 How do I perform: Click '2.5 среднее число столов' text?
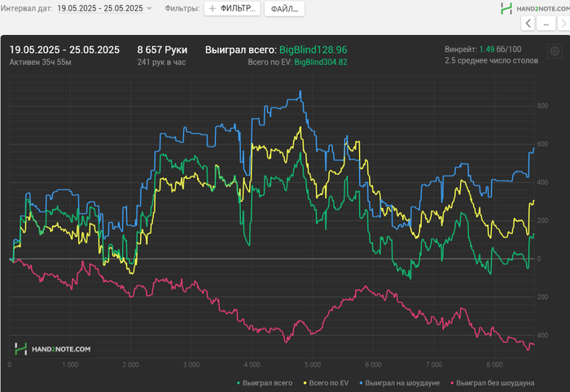[492, 60]
